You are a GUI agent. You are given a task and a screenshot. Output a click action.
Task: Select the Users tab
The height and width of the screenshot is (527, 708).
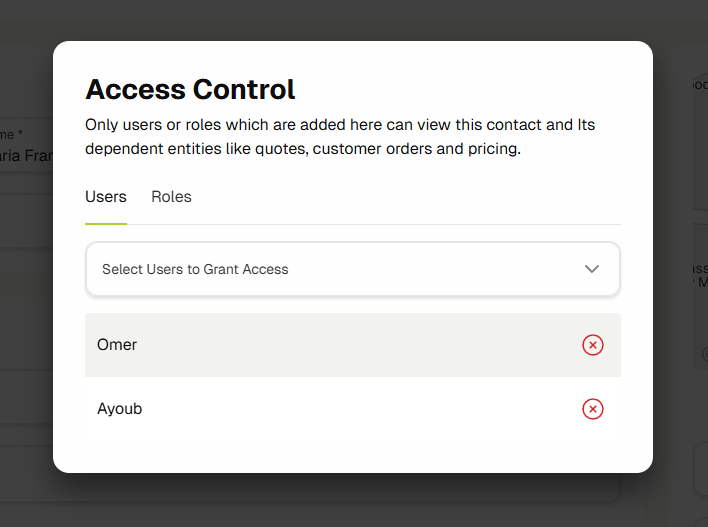(x=106, y=197)
